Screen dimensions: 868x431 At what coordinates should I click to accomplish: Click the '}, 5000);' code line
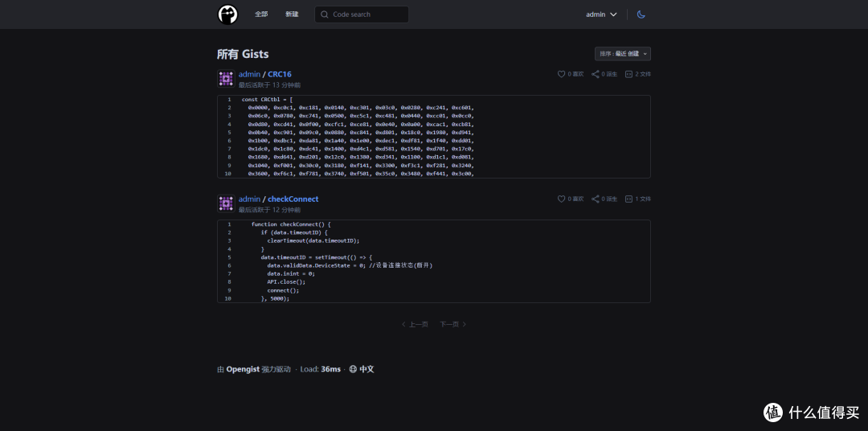(275, 298)
